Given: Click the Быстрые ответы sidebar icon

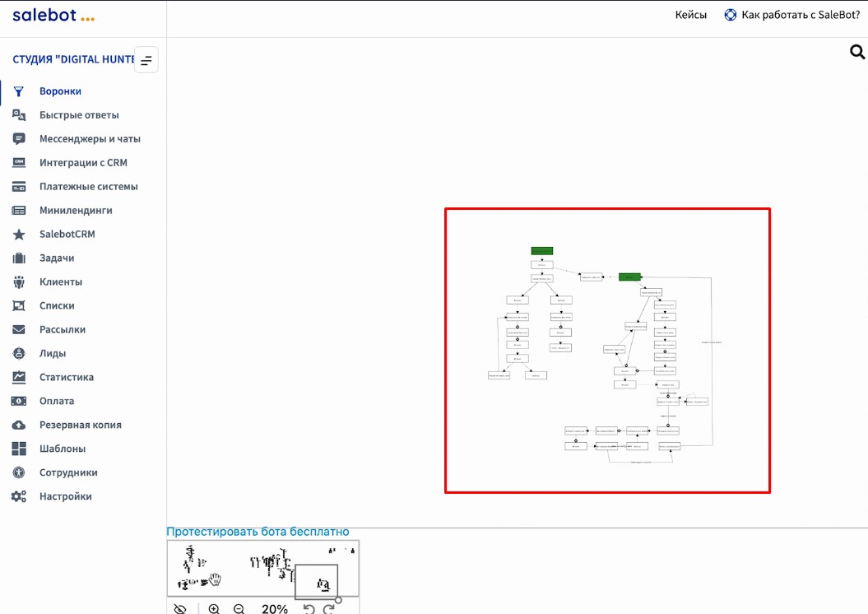Looking at the screenshot, I should point(19,115).
